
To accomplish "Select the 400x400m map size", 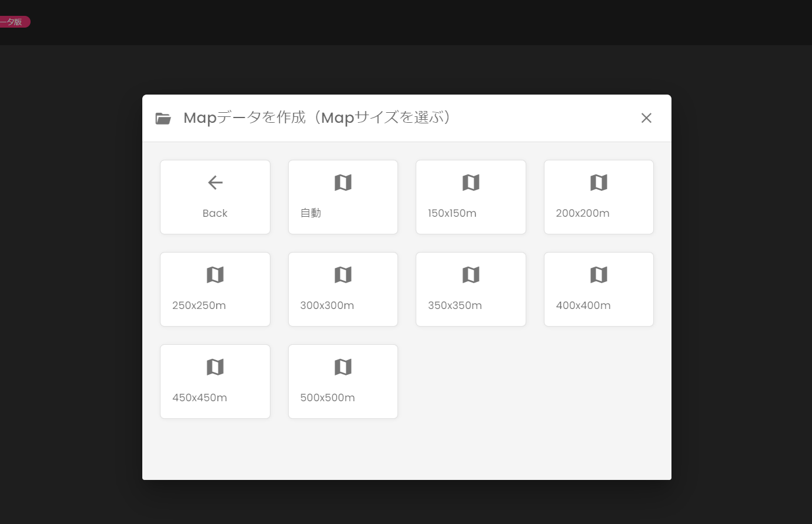I will [599, 289].
